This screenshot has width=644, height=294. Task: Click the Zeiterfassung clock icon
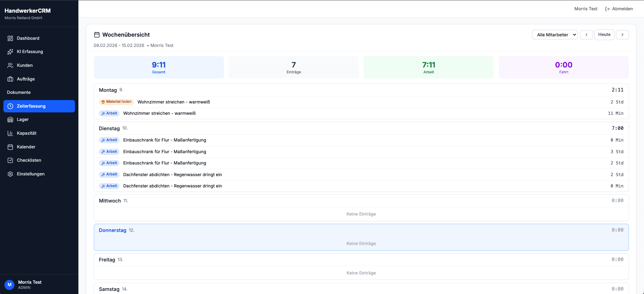coord(10,106)
